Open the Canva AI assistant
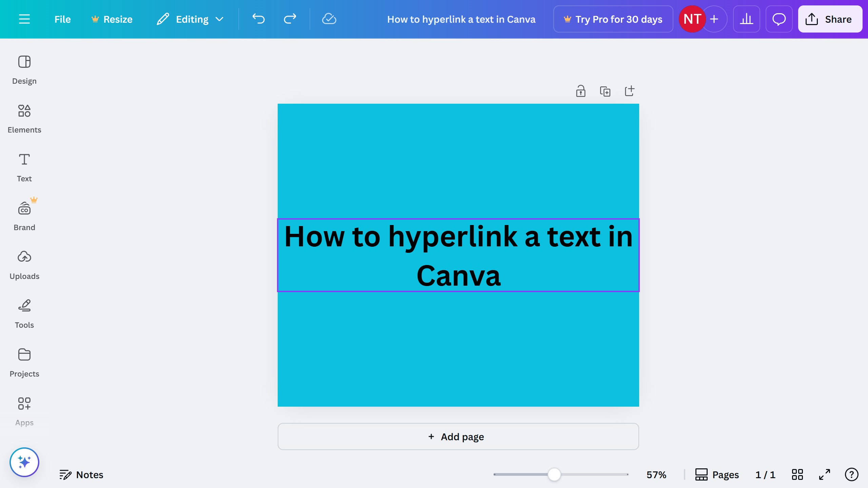Image resolution: width=868 pixels, height=488 pixels. (24, 462)
